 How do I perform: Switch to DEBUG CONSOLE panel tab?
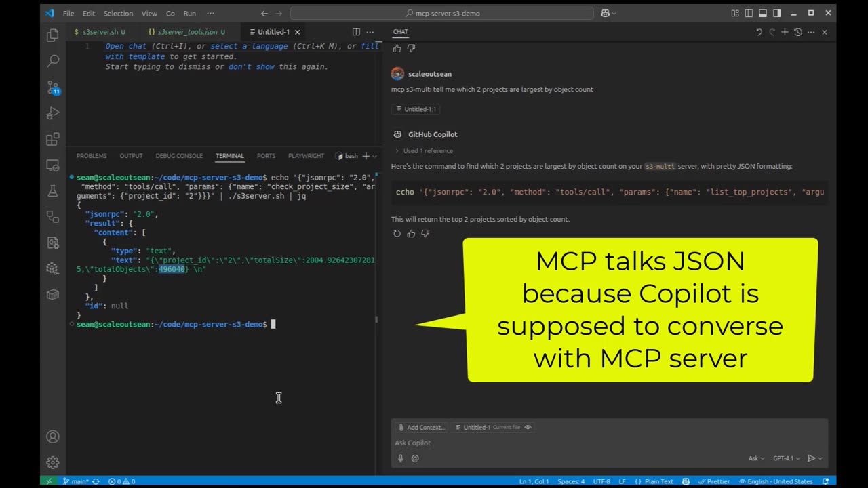tap(179, 156)
